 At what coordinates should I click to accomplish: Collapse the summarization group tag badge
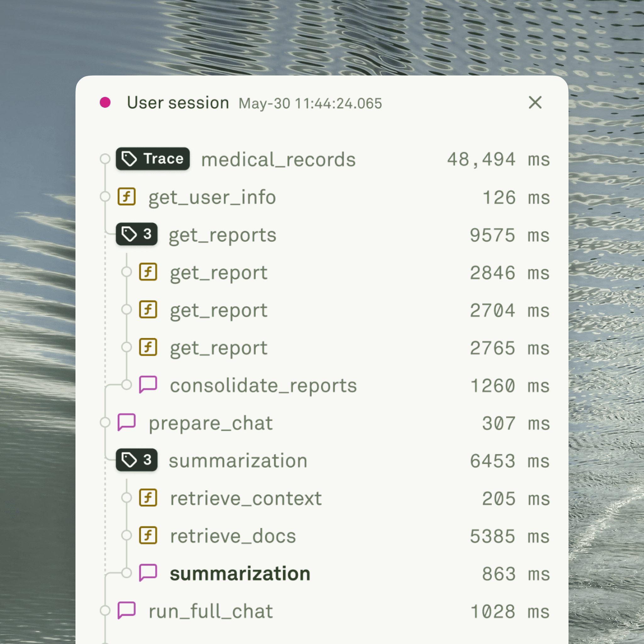(x=137, y=460)
